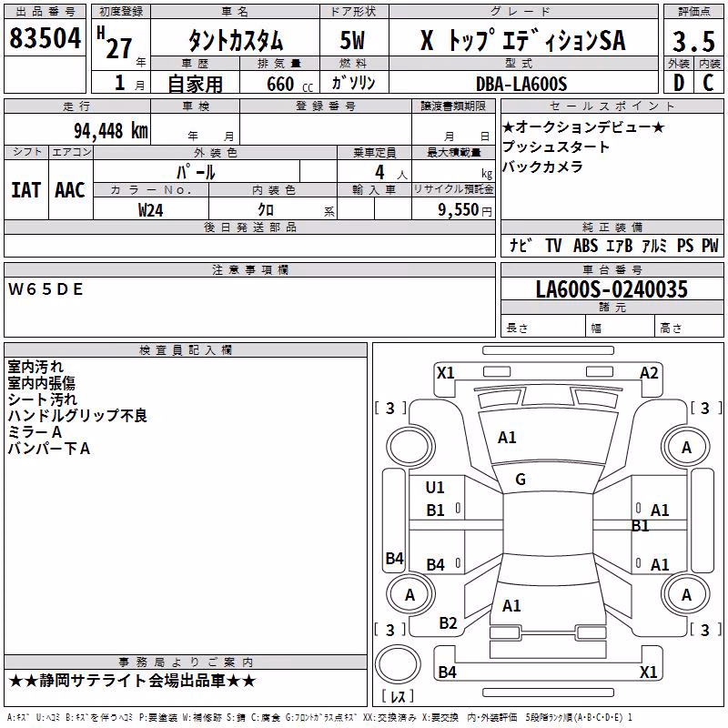Select the exterior color パール
728x728 pixels.
coord(196,172)
